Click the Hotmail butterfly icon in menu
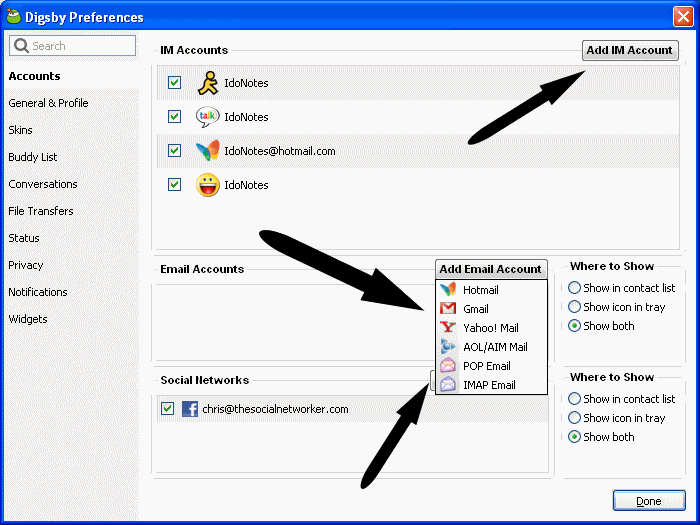This screenshot has height=525, width=700. [x=448, y=290]
